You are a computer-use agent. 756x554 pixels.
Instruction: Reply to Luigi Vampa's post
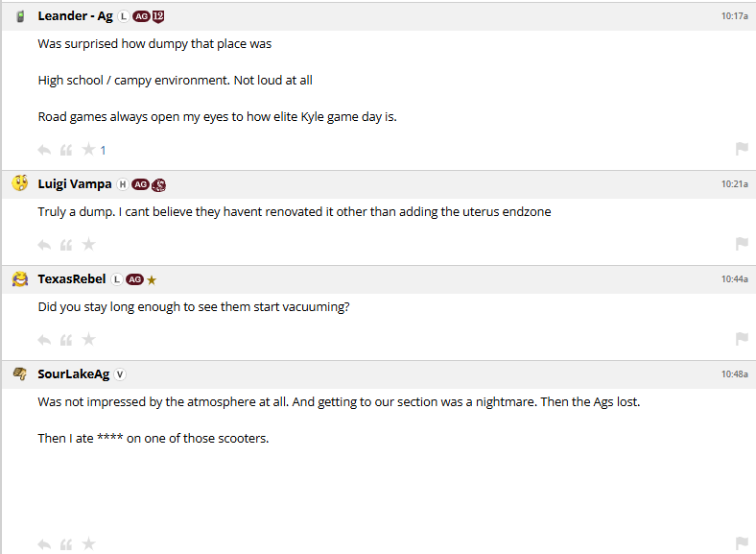(44, 245)
